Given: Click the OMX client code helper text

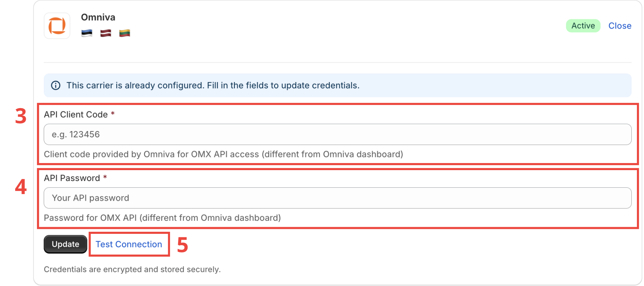Looking at the screenshot, I should [x=223, y=154].
